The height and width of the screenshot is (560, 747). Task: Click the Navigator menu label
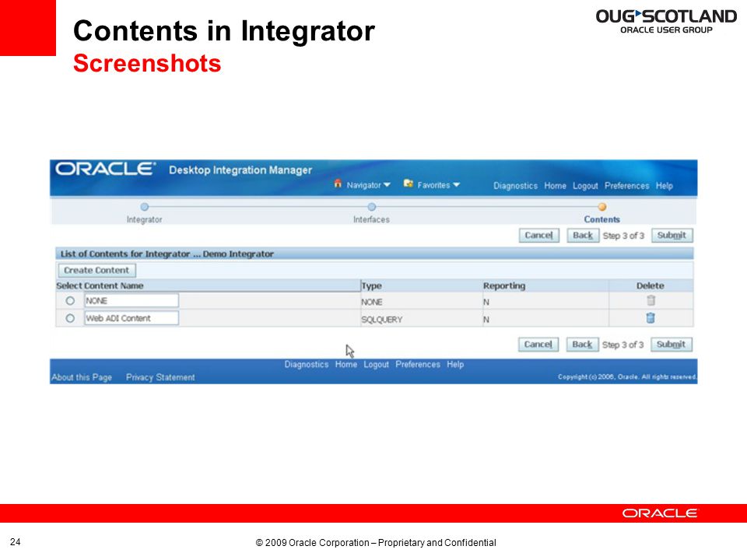363,185
